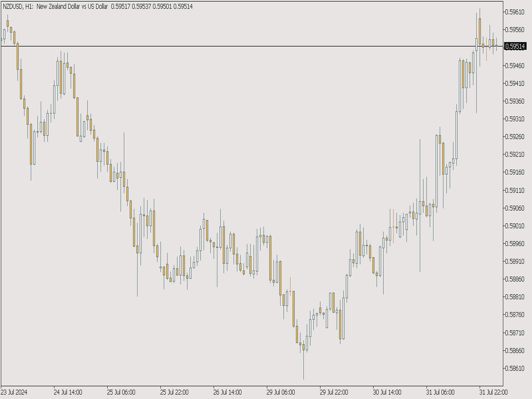Screen dimensions: 532x399
Task: Click the 25 Jul 06:00 time label
Action: click(121, 392)
